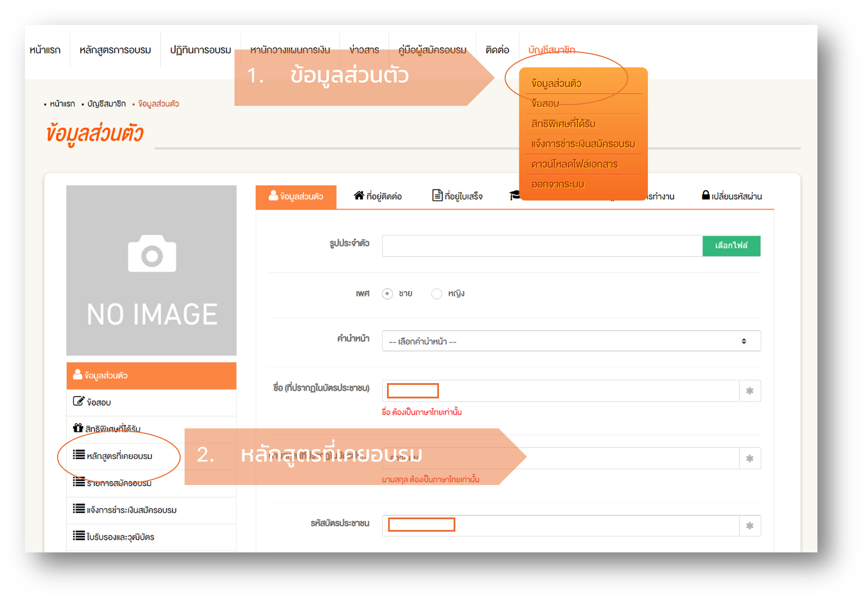Viewport: 868px width, 603px height.
Task: Select สิทธิพิเศษที่ได้รับ in the orange dropdown menu
Action: pyautogui.click(x=563, y=124)
